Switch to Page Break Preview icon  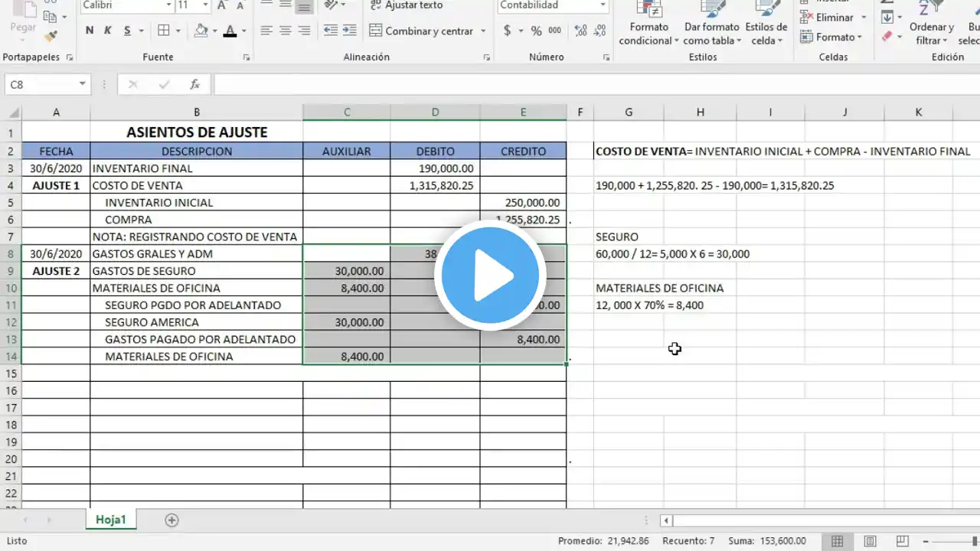[902, 541]
